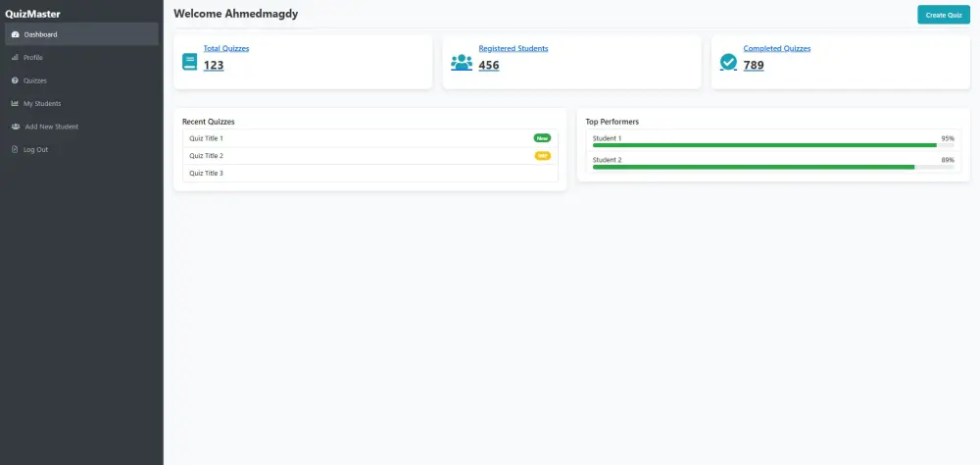Click the QuizMaster brand title

(x=32, y=14)
